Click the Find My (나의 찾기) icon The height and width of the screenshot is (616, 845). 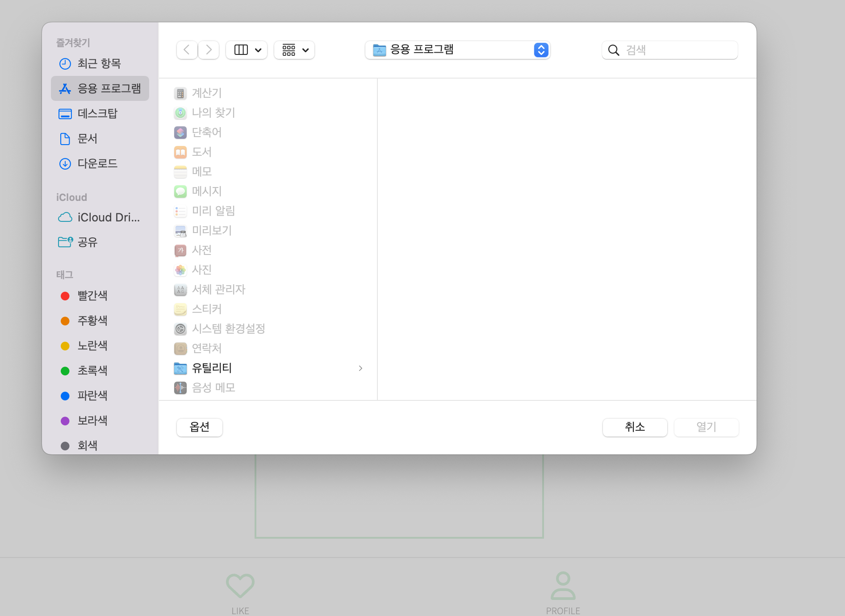[180, 113]
